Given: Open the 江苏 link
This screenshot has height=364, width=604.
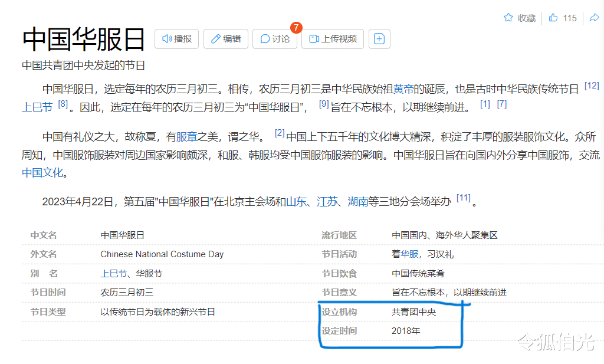Looking at the screenshot, I should (327, 201).
